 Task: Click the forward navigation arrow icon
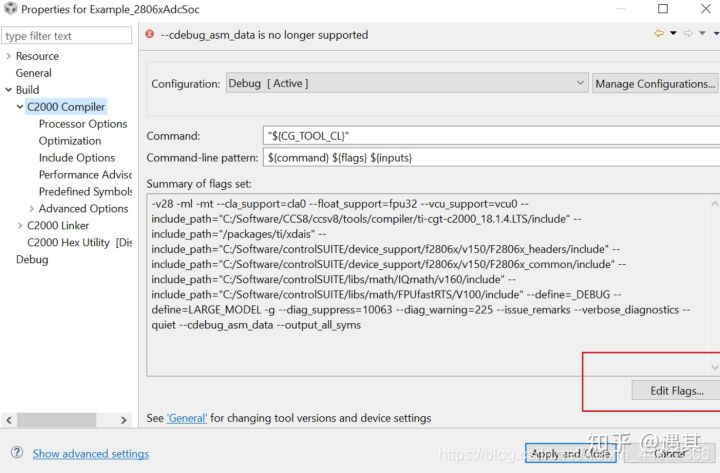[688, 33]
